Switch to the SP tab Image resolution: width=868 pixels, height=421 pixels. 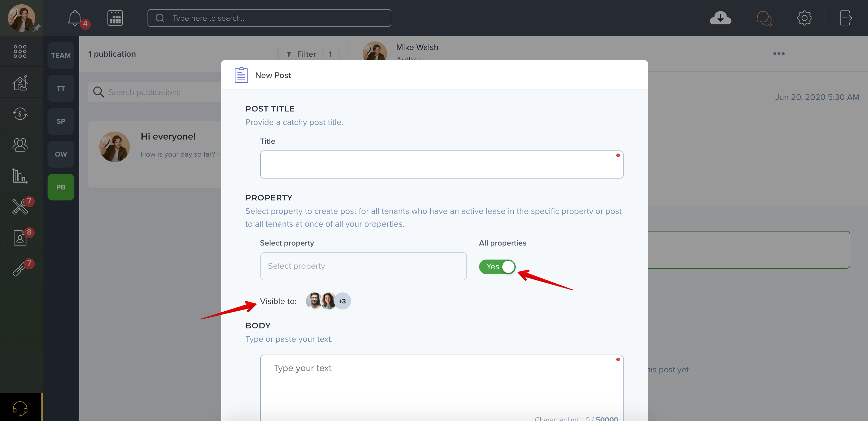61,121
